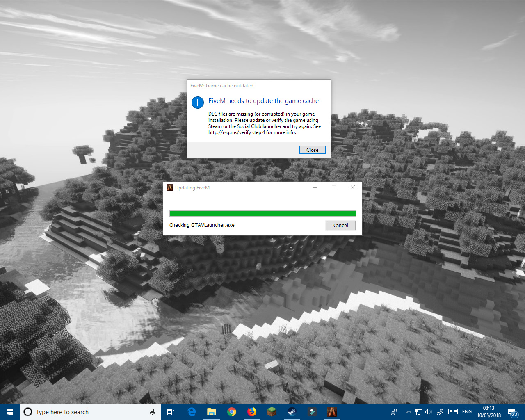Open the People icon in system tray
Screen dimensions: 525x420
coord(394,412)
